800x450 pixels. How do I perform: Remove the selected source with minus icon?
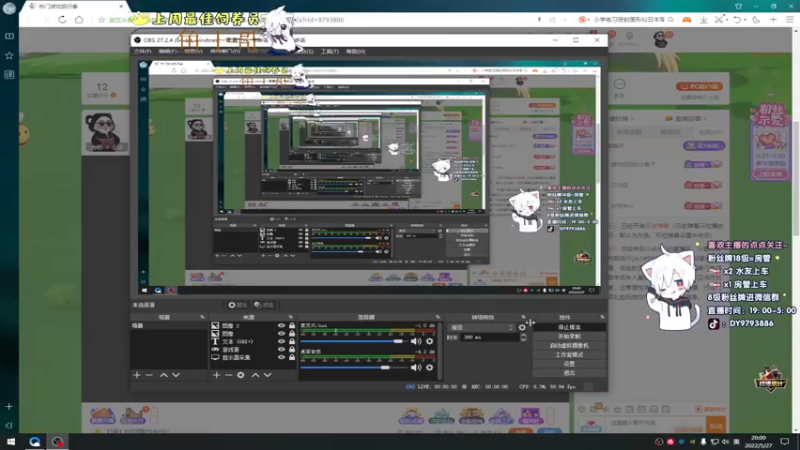(x=229, y=375)
